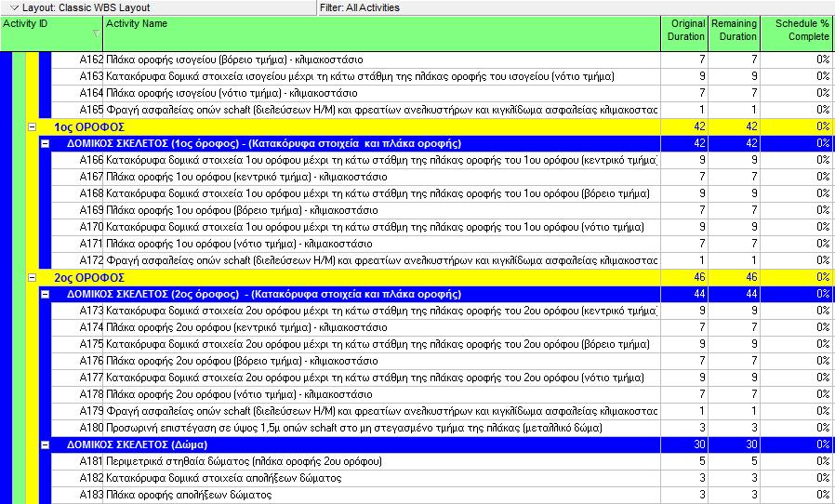Click Original Duration 46 of 2ος ΟΡΟΦΟΣ
This screenshot has width=835, height=504.
pos(699,278)
